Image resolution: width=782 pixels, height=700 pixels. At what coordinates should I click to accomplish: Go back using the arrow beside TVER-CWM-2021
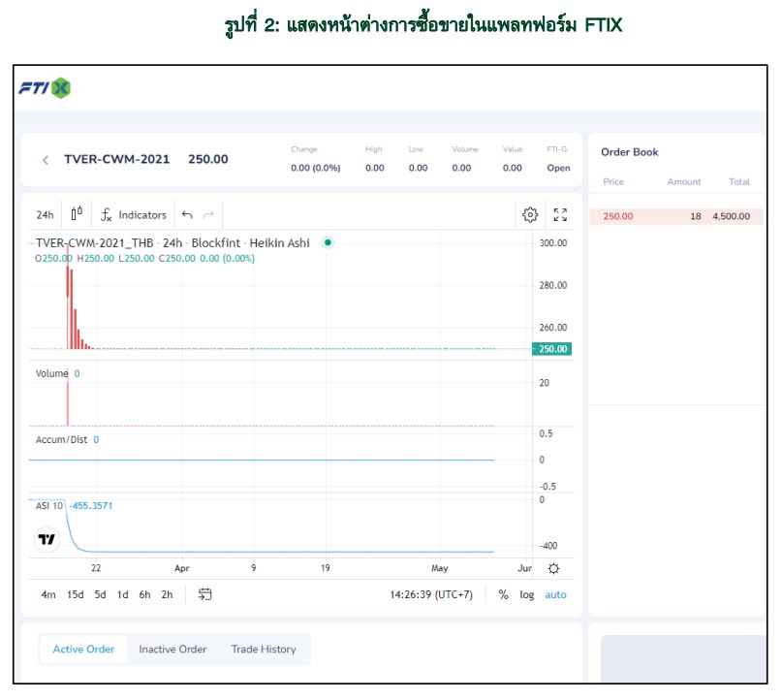click(x=46, y=160)
